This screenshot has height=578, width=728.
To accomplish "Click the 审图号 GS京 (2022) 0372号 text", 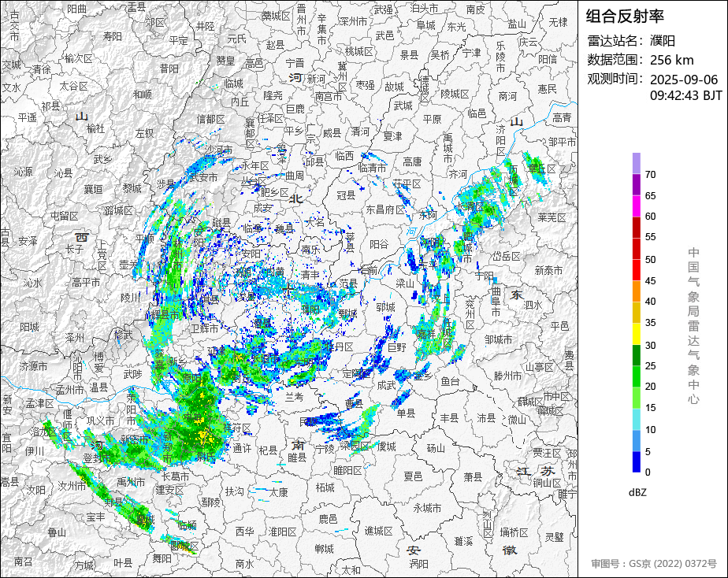I will [654, 564].
